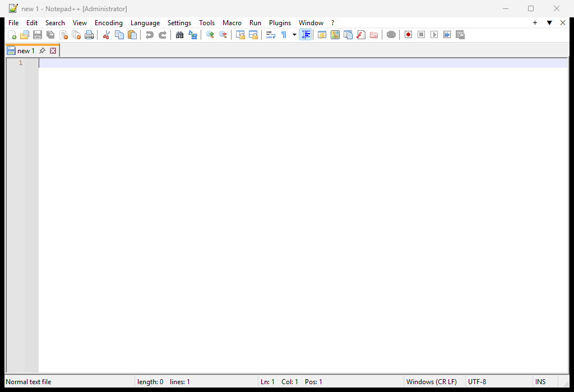
Task: Expand dropdown arrow next to pilcrow icon
Action: click(x=294, y=35)
